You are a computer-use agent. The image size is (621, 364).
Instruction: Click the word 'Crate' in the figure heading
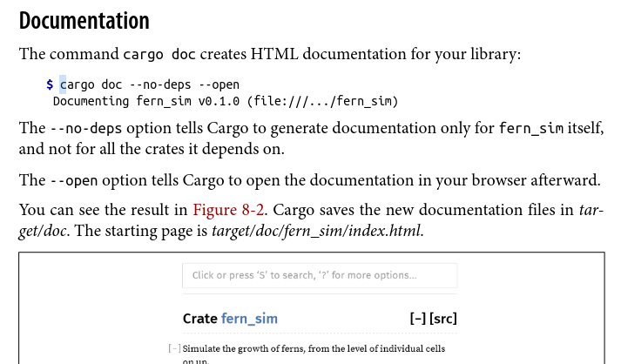pyautogui.click(x=199, y=319)
